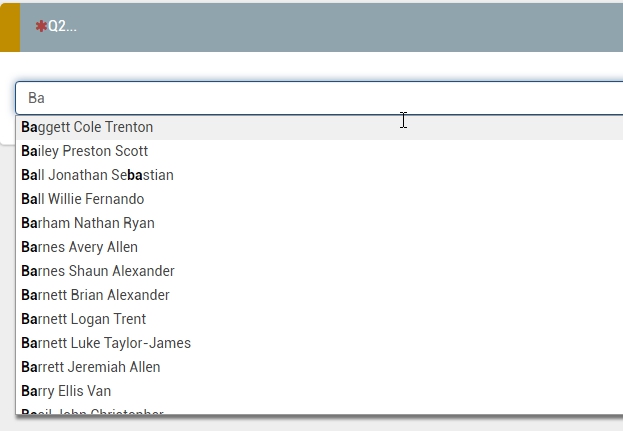This screenshot has height=431, width=623.
Task: Select Barnett Logan Trent suggestion
Action: [84, 319]
